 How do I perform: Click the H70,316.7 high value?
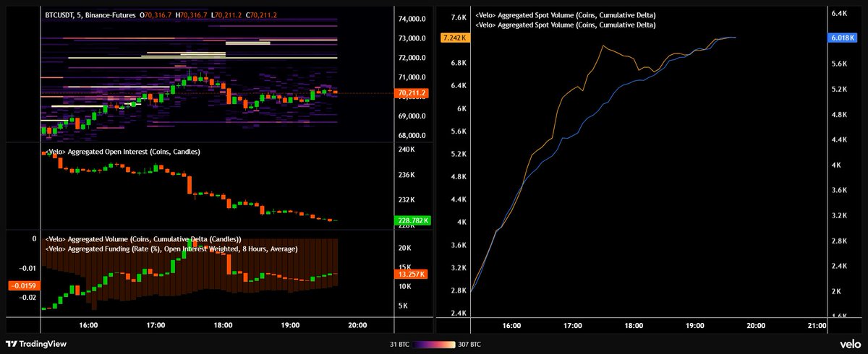click(190, 14)
